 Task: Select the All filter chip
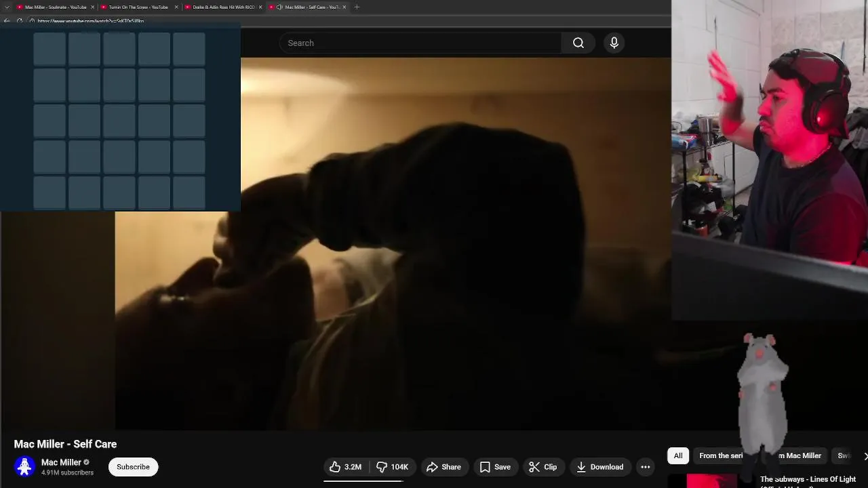coord(678,455)
